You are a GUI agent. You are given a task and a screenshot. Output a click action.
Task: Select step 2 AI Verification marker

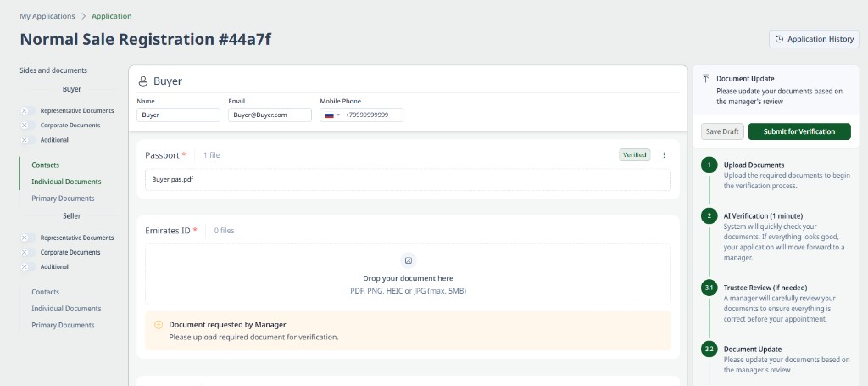pos(709,216)
